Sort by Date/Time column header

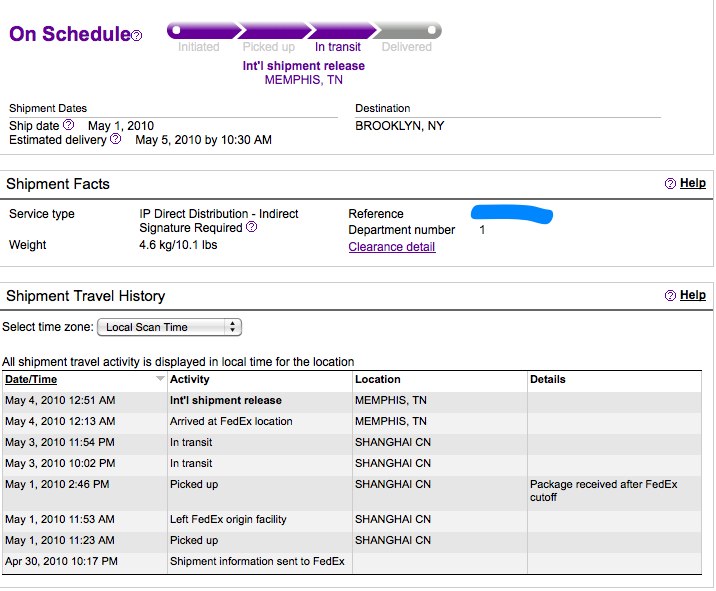click(31, 379)
